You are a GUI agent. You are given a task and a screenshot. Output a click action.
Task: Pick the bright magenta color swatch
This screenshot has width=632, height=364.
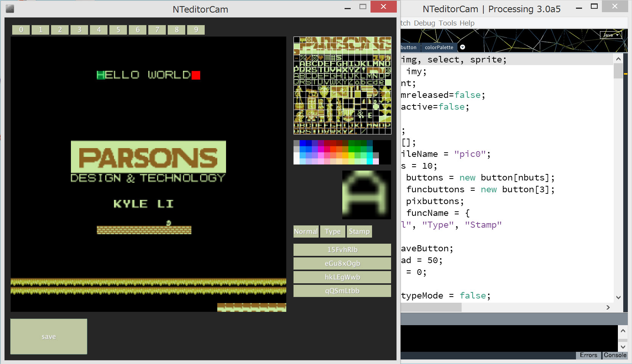point(321,149)
